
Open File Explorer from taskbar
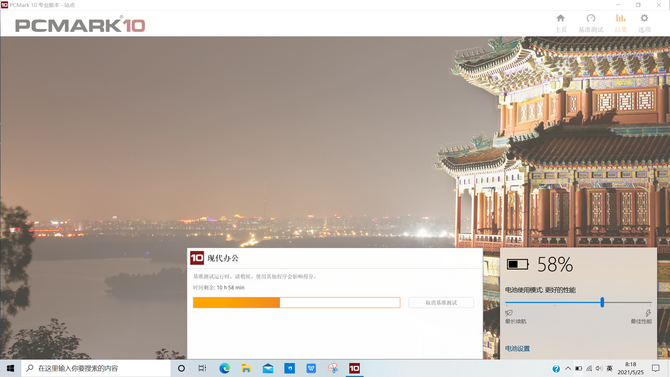click(x=246, y=368)
